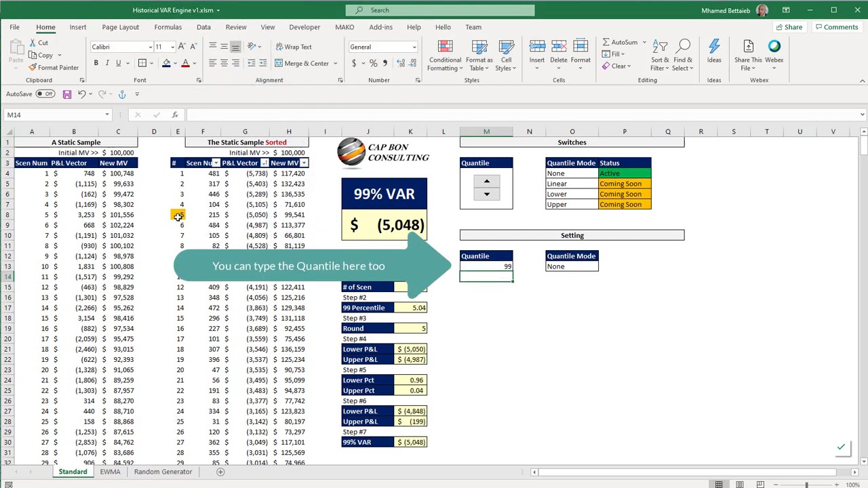868x488 pixels.
Task: Click the Underline formatting icon
Action: click(x=118, y=63)
